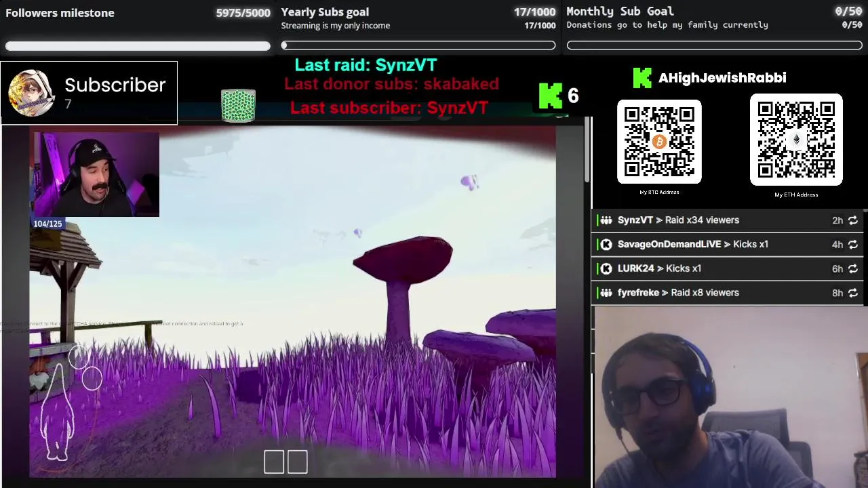Click the webcam of man with blue headphones

730,397
